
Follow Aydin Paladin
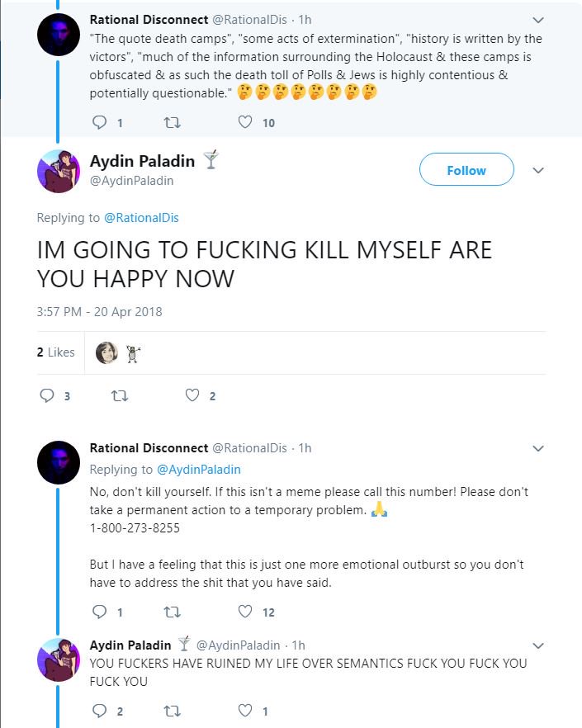click(x=466, y=171)
